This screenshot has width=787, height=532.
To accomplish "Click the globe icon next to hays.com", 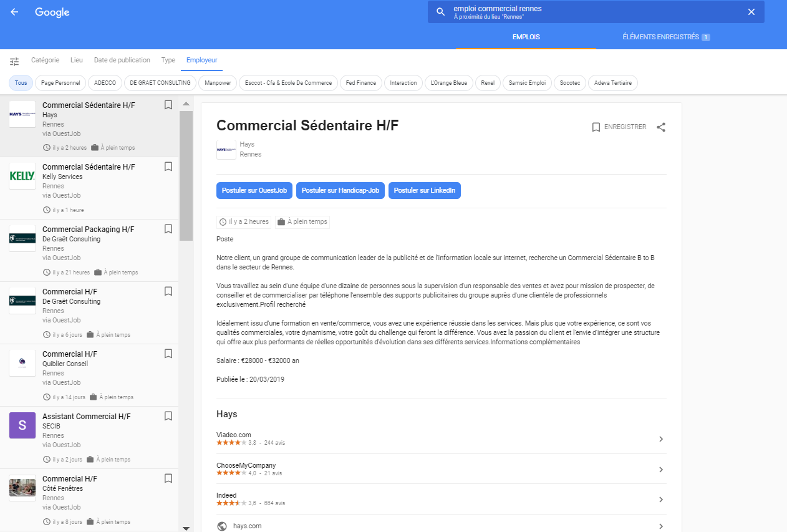I will tap(221, 526).
